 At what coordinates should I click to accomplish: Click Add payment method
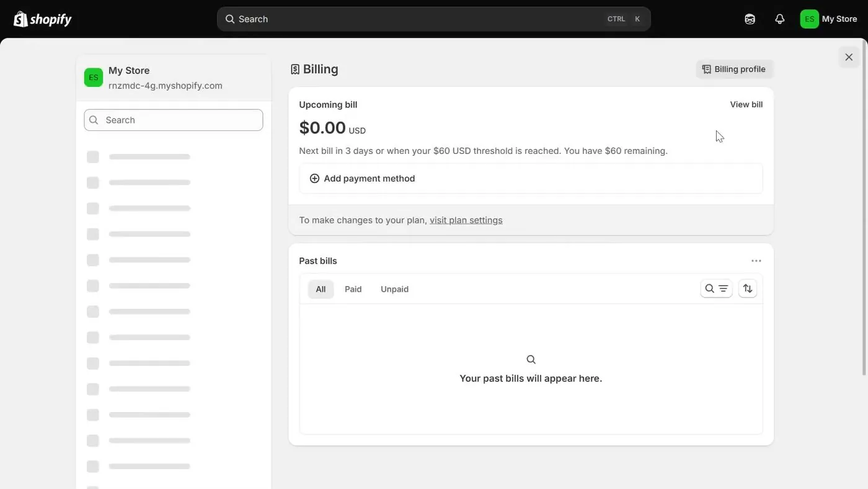(x=531, y=179)
